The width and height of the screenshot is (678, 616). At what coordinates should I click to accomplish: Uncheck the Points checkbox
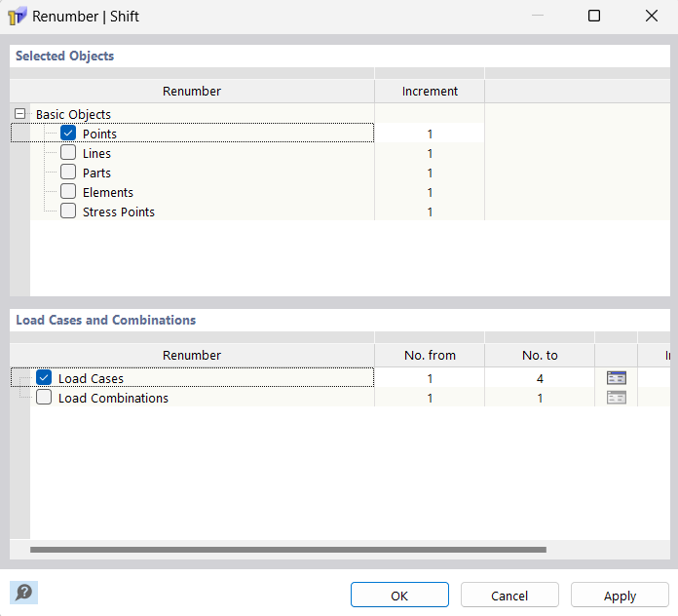click(68, 134)
